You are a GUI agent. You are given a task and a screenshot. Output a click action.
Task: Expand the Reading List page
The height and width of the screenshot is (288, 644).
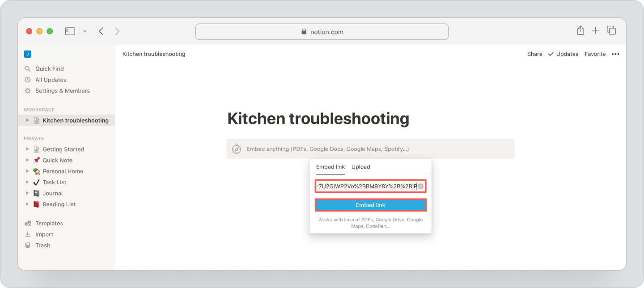(x=27, y=204)
